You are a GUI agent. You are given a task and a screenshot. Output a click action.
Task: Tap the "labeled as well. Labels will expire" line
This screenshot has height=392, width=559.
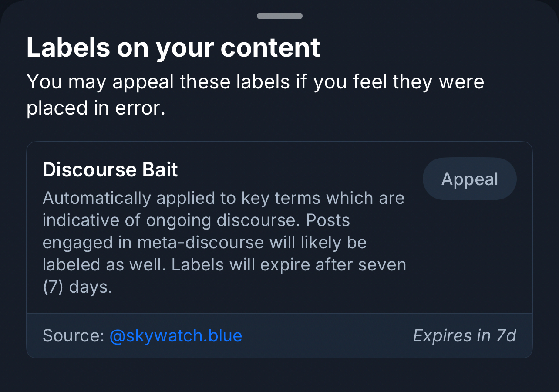224,265
